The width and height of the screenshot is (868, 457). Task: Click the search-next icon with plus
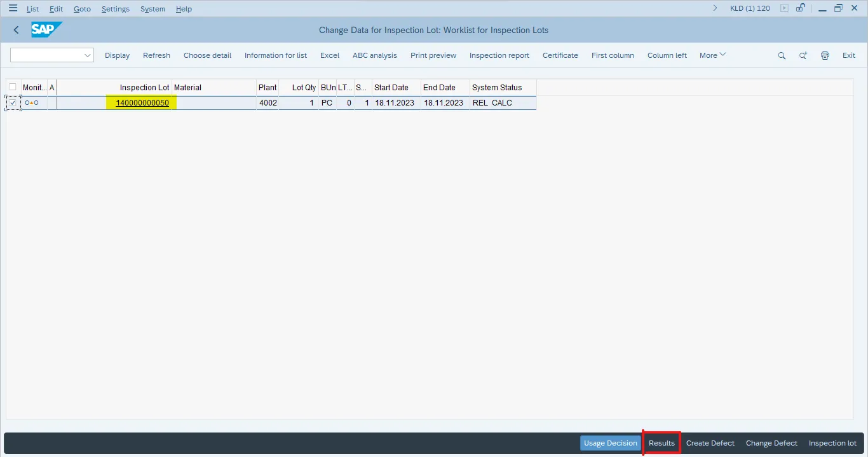803,55
